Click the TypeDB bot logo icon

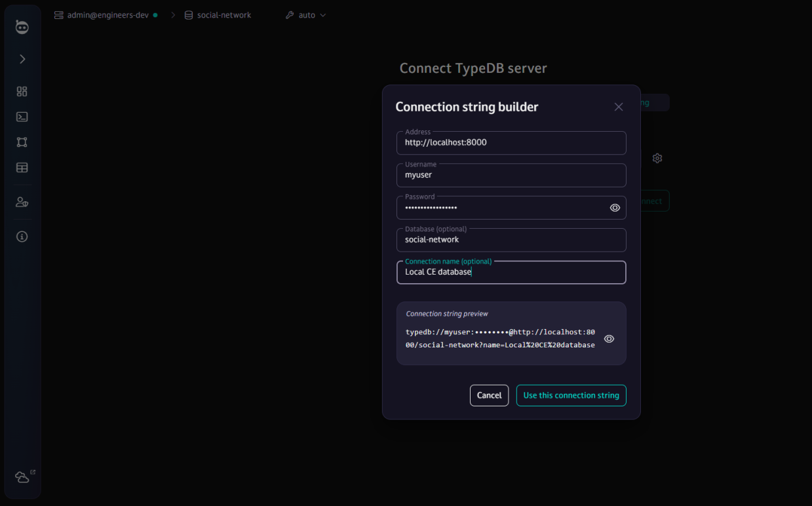click(22, 27)
